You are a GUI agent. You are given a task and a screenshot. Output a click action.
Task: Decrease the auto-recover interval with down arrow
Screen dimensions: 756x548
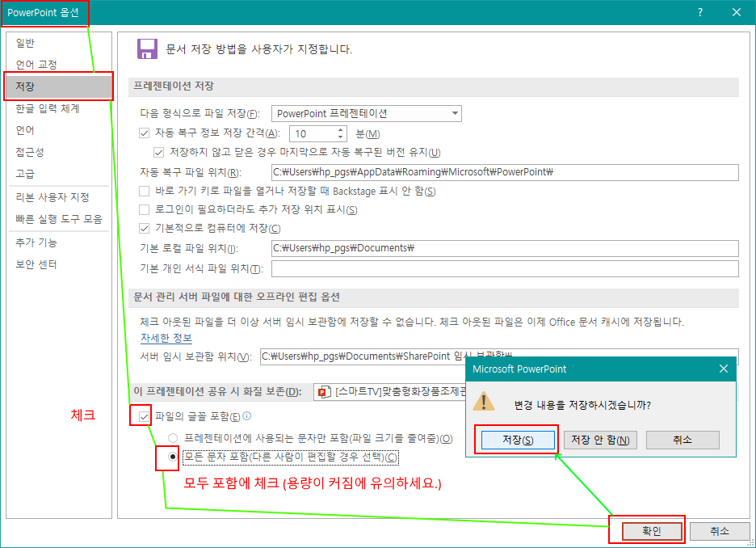340,137
